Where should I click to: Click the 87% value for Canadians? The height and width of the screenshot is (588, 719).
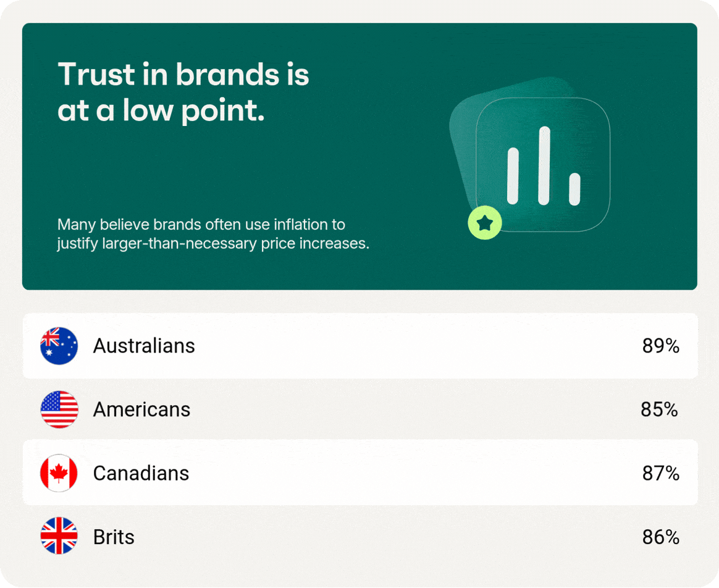661,473
